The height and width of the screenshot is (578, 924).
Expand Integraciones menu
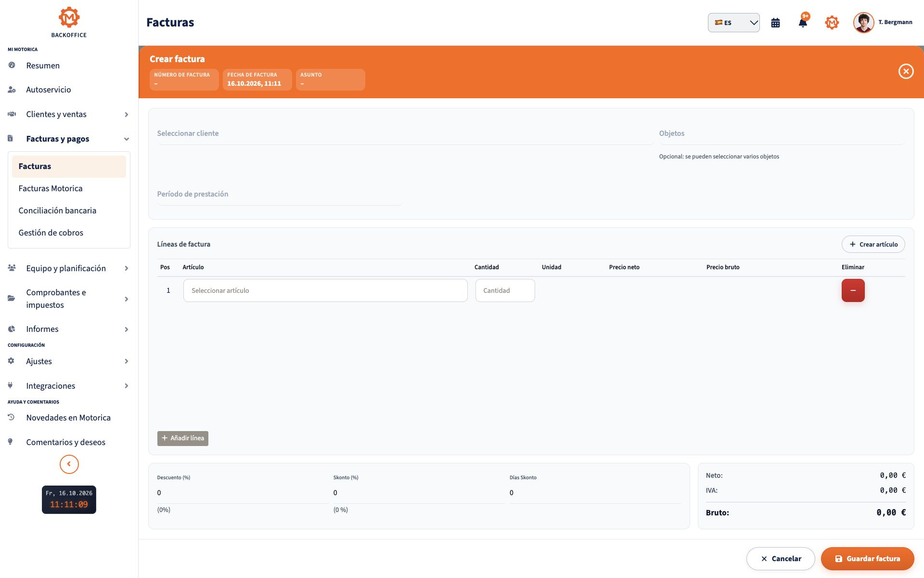coord(69,386)
